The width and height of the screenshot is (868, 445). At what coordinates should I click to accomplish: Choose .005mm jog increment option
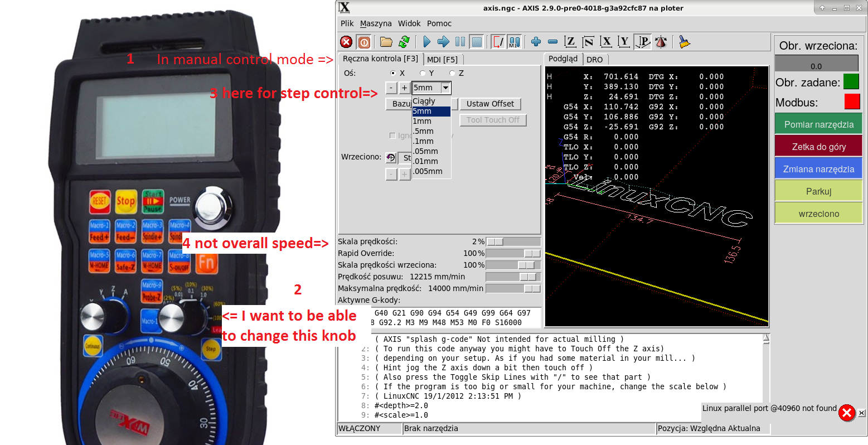tap(431, 171)
